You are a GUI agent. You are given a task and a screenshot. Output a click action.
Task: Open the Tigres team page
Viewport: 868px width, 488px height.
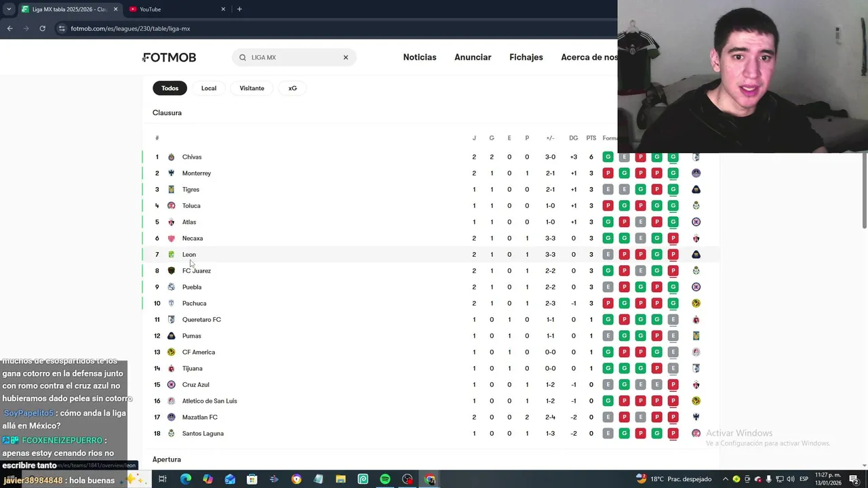coord(191,190)
